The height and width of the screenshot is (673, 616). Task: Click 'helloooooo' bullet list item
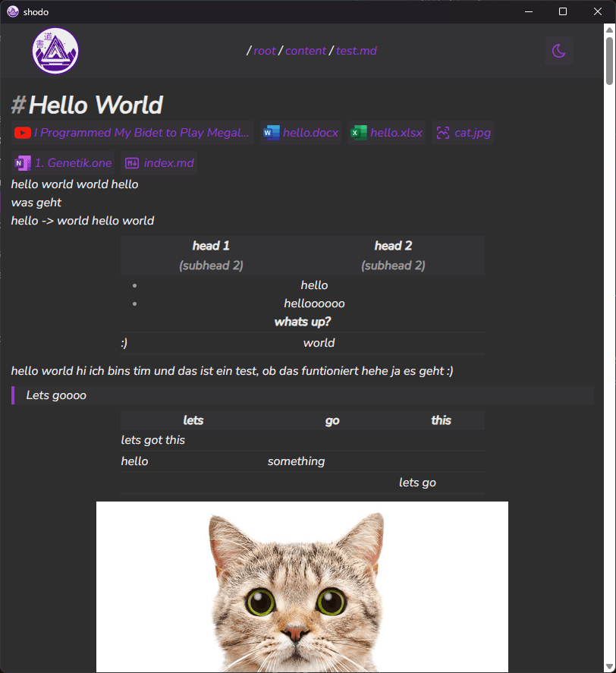314,303
